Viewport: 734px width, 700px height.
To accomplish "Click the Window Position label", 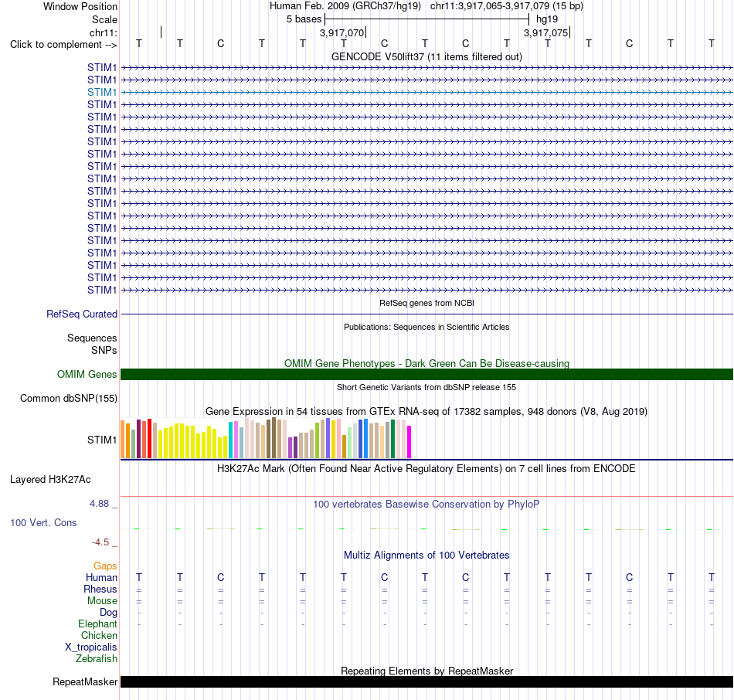I will click(x=80, y=6).
